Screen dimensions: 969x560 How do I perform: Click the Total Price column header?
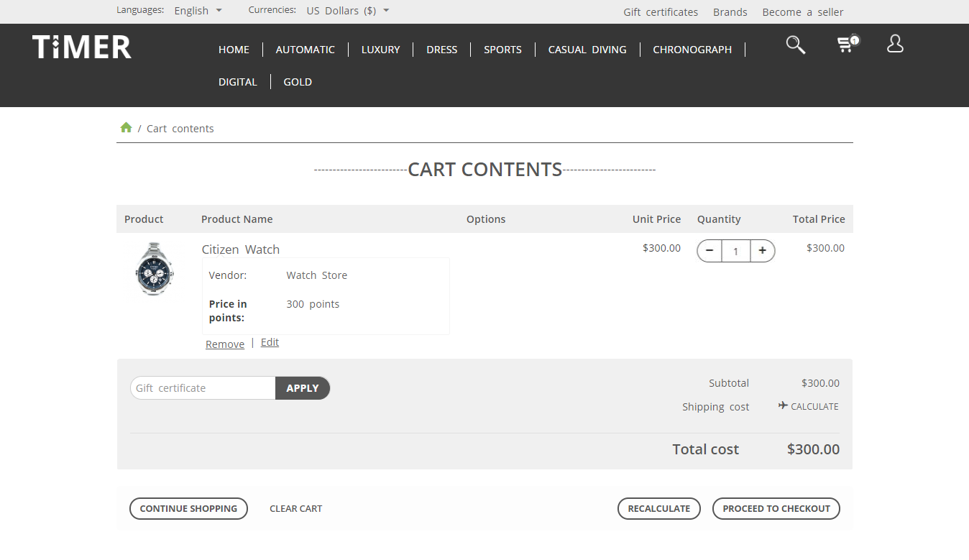click(x=819, y=219)
